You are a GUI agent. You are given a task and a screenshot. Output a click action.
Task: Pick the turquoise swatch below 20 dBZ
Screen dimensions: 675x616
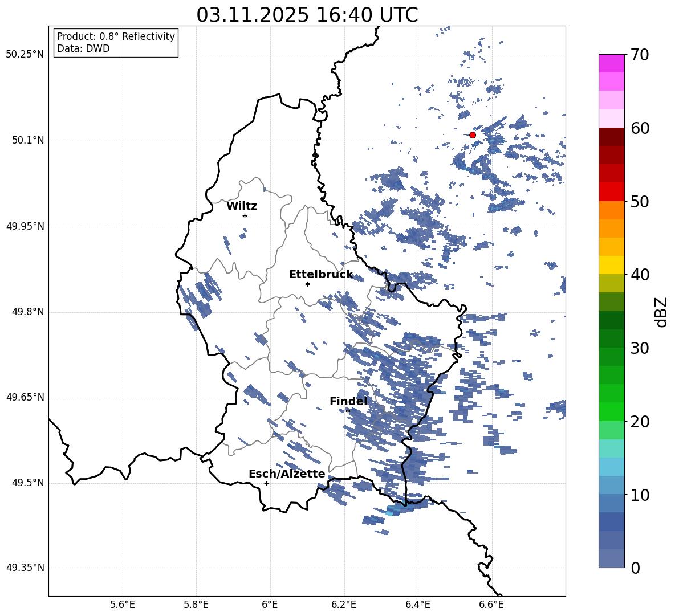click(612, 448)
